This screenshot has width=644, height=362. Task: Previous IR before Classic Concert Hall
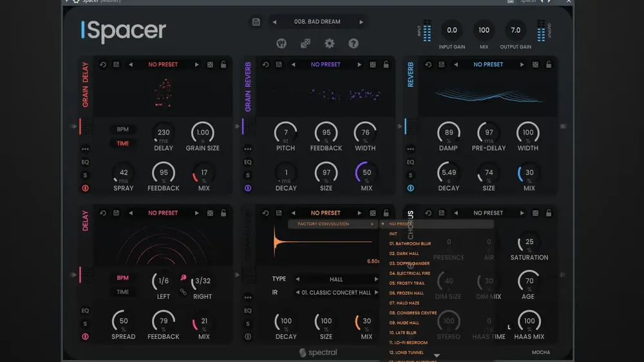click(298, 292)
